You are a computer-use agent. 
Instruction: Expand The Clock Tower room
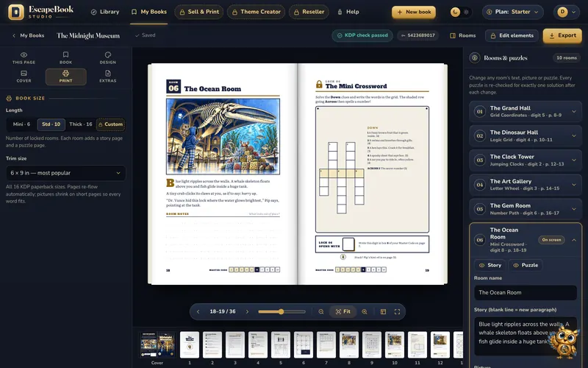click(x=525, y=160)
